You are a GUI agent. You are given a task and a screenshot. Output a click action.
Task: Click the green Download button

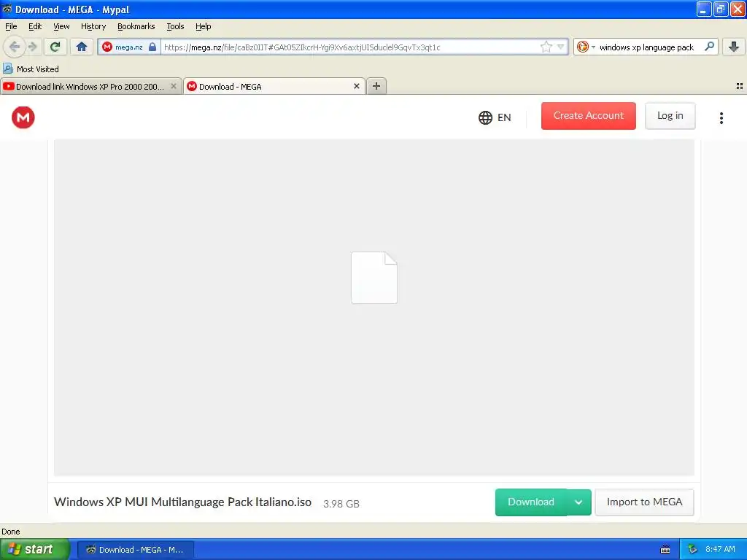click(x=531, y=502)
